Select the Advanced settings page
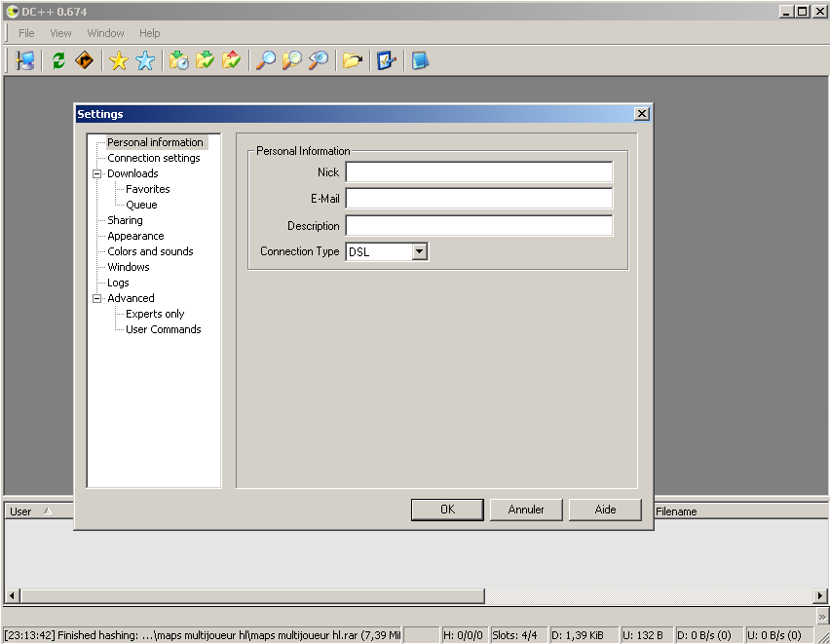This screenshot has width=830, height=644. (131, 298)
